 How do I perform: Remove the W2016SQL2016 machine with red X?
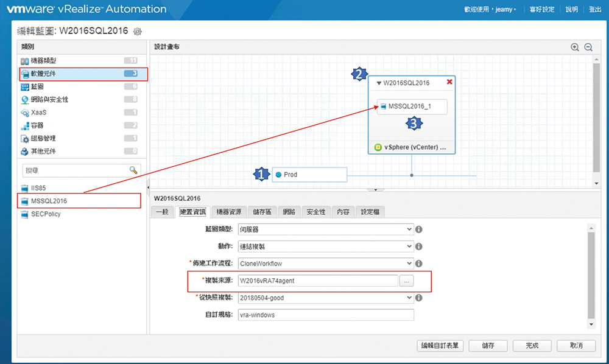click(x=449, y=82)
